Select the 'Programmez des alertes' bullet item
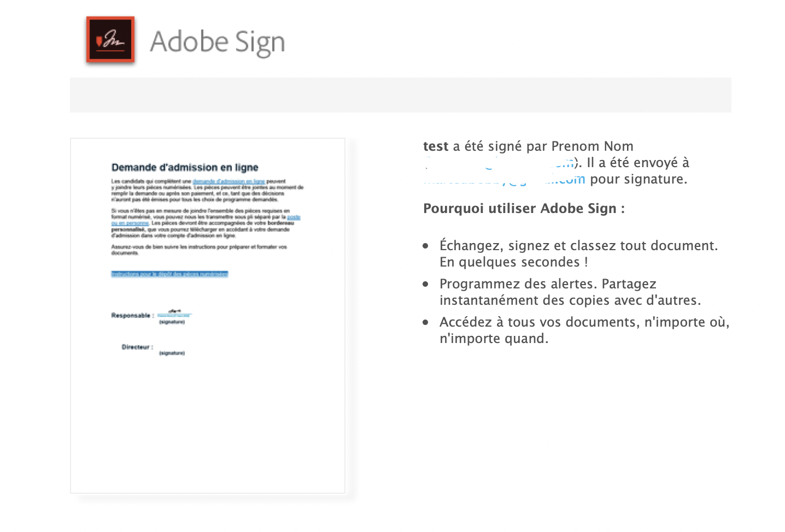This screenshot has width=785, height=532. click(570, 292)
